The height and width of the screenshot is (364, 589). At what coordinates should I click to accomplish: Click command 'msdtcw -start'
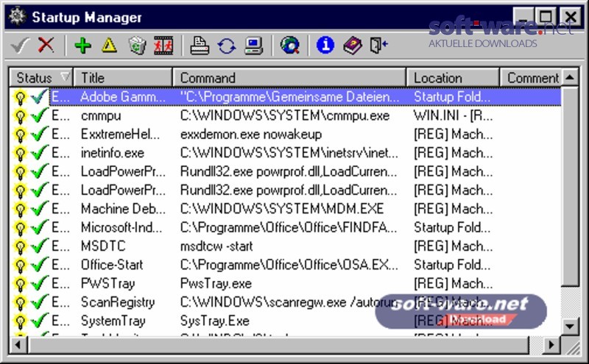point(216,246)
